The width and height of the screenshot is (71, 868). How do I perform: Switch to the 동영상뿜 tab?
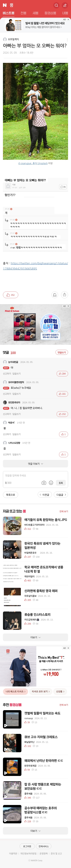(50, 13)
